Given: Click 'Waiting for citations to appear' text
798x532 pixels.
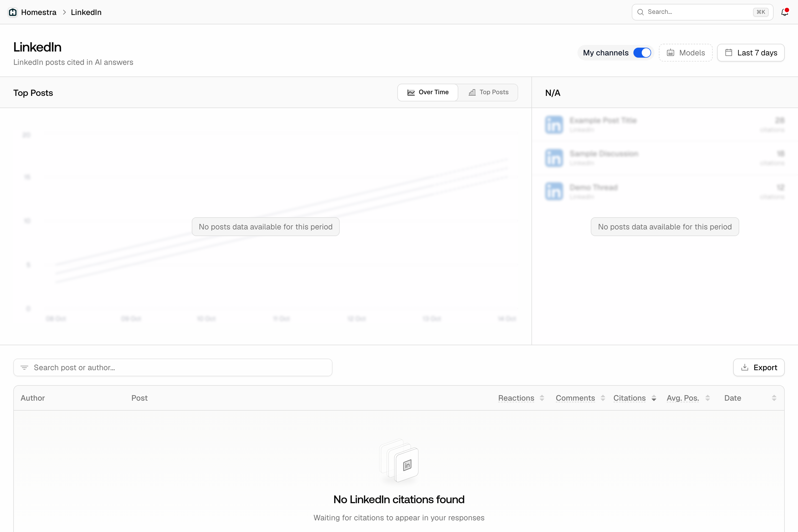Looking at the screenshot, I should (x=399, y=518).
